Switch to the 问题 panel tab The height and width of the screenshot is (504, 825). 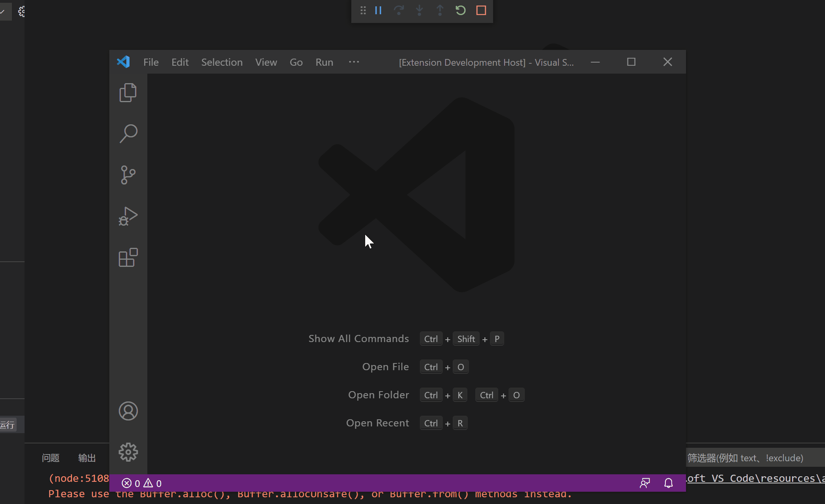51,458
